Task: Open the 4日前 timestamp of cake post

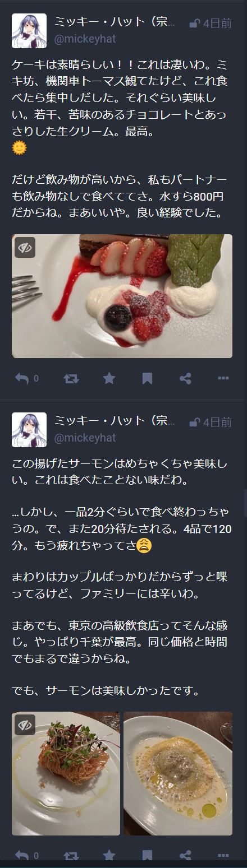Action: (217, 23)
